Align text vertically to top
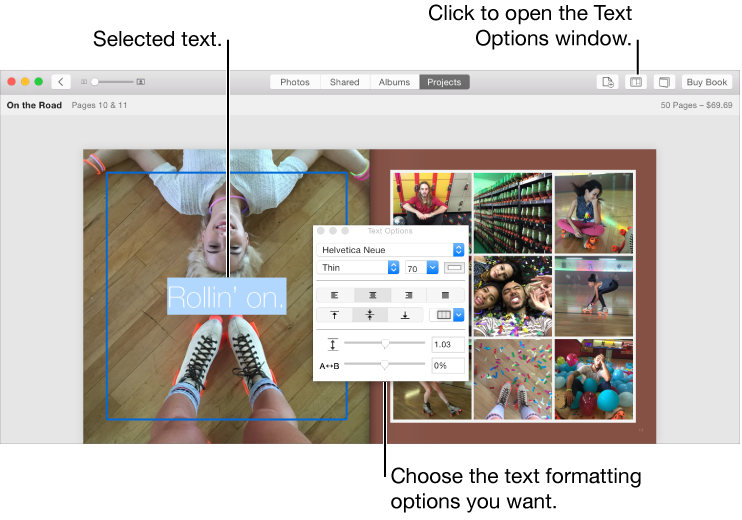This screenshot has height=520, width=742. point(335,315)
